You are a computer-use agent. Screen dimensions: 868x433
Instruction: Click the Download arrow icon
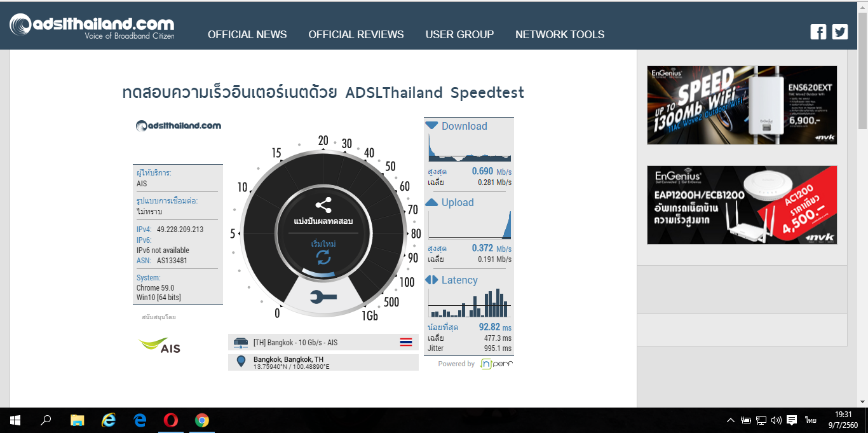click(x=431, y=126)
